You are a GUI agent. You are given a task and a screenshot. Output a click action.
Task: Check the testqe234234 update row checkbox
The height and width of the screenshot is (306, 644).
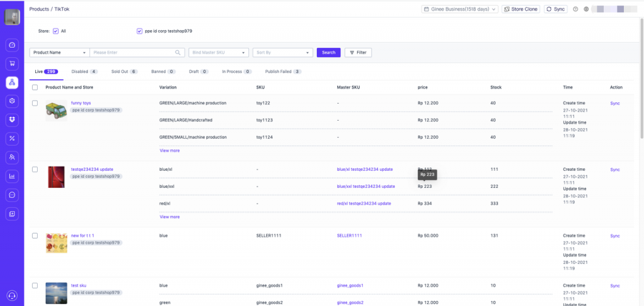click(35, 169)
